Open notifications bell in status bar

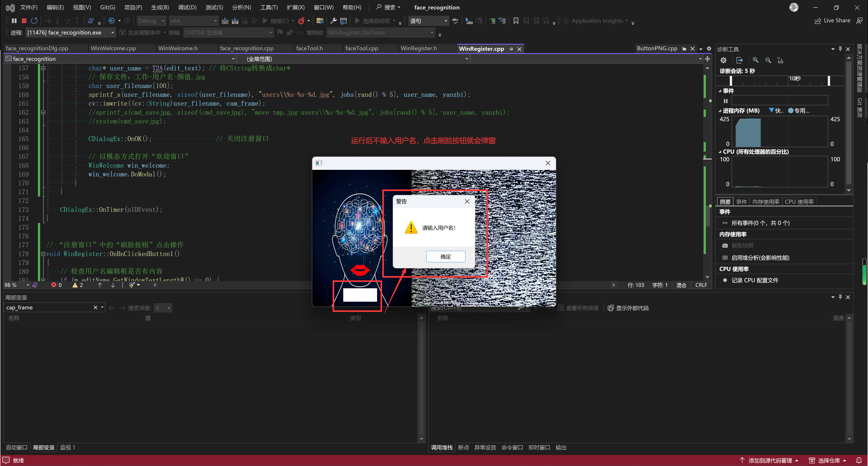(859, 460)
